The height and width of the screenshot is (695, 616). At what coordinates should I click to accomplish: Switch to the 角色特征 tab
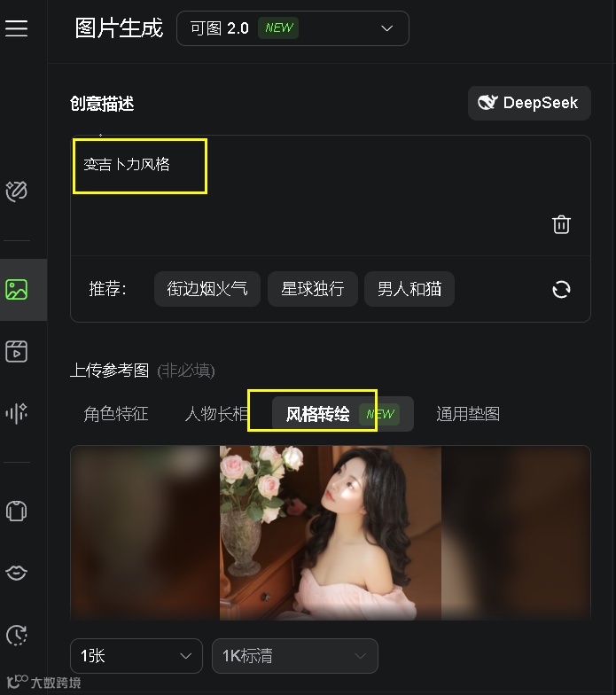pyautogui.click(x=115, y=414)
